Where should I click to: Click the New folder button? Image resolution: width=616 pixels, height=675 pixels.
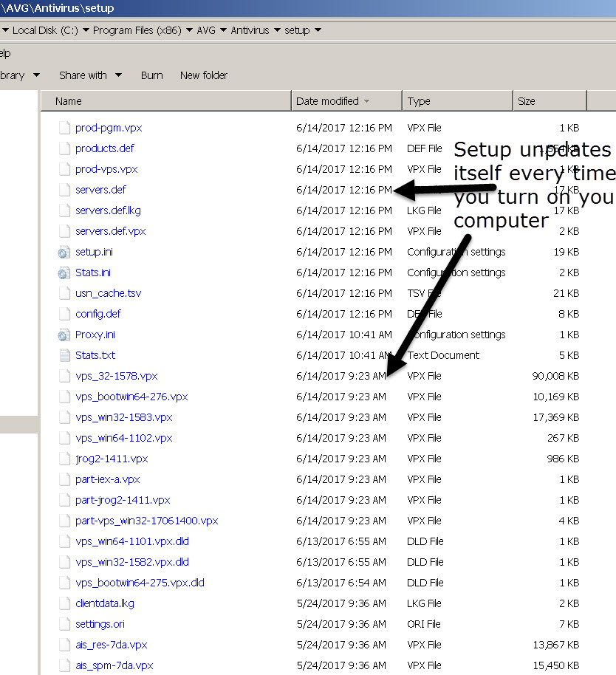click(204, 75)
